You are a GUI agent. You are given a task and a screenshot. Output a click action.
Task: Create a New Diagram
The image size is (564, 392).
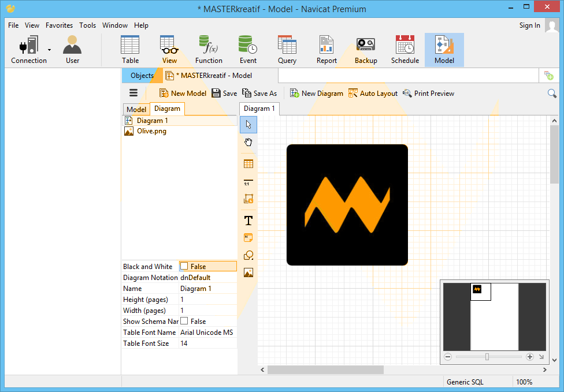click(317, 94)
